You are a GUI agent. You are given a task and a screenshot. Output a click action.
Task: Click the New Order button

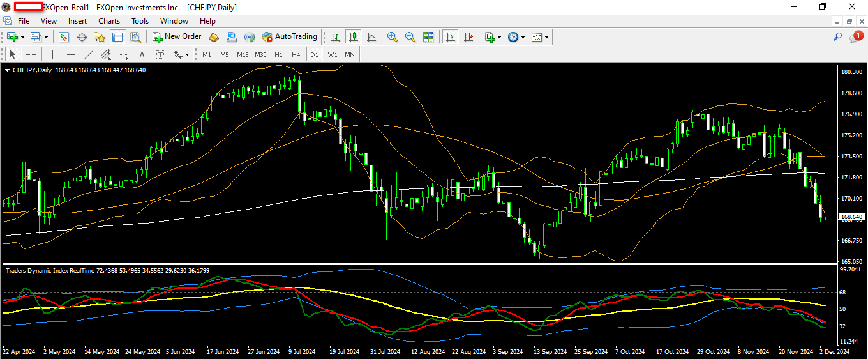177,37
